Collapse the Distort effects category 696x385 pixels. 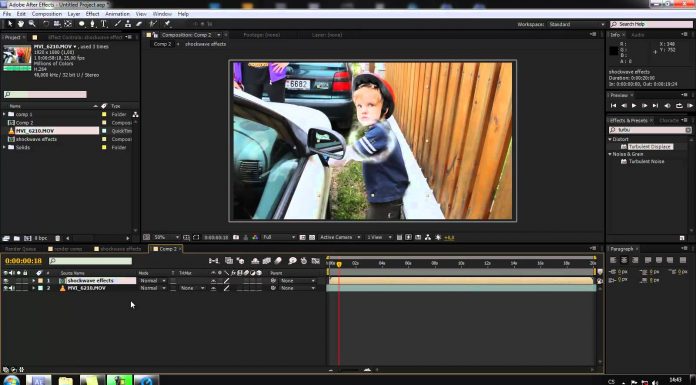(x=610, y=139)
